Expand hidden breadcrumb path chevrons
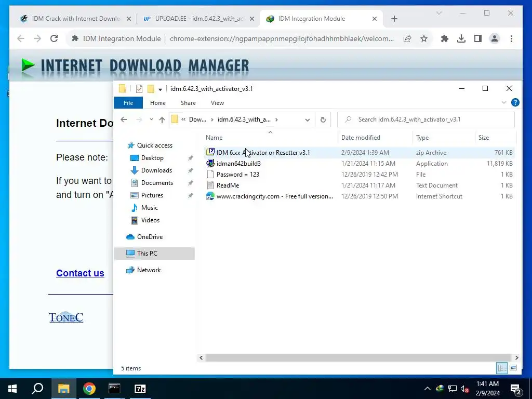 point(183,119)
